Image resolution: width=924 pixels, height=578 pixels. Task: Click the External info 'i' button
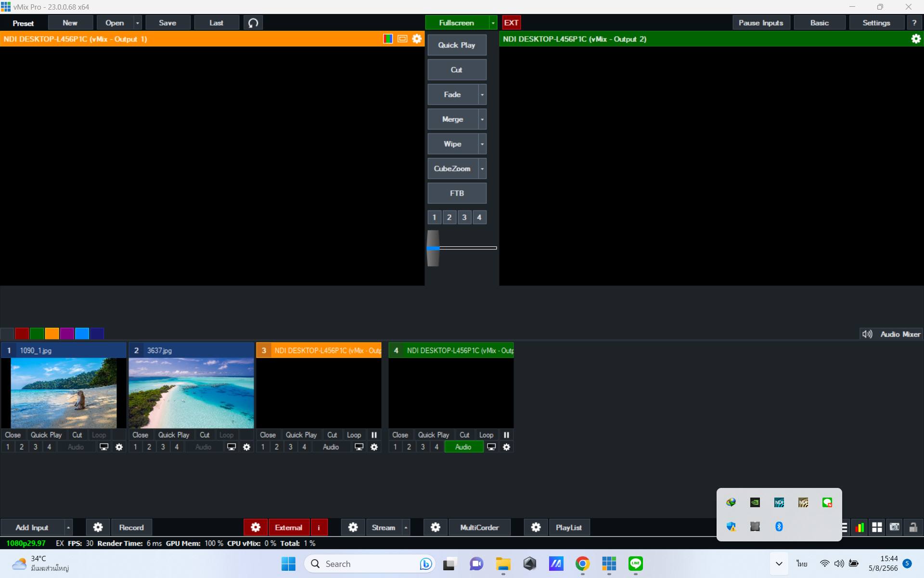coord(319,527)
